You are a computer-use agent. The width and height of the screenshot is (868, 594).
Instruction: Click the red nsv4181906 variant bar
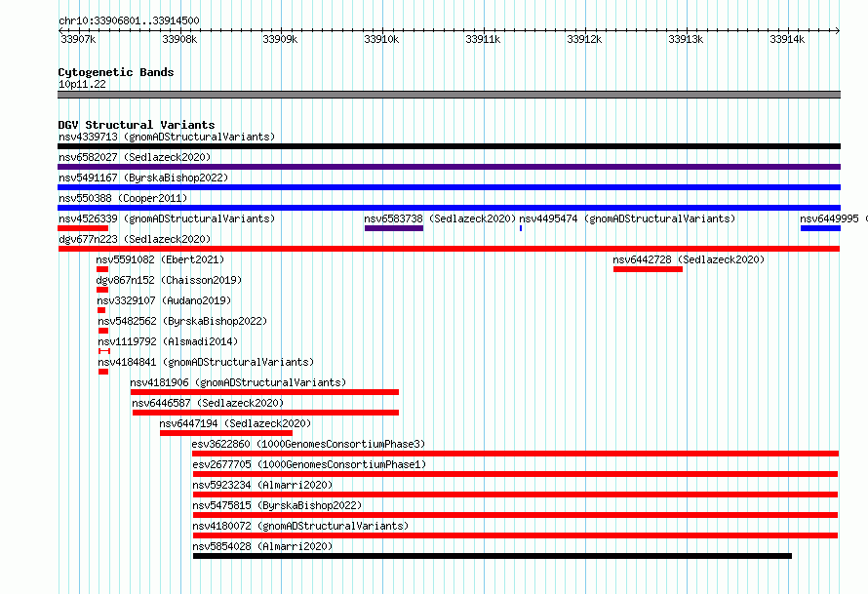point(264,392)
